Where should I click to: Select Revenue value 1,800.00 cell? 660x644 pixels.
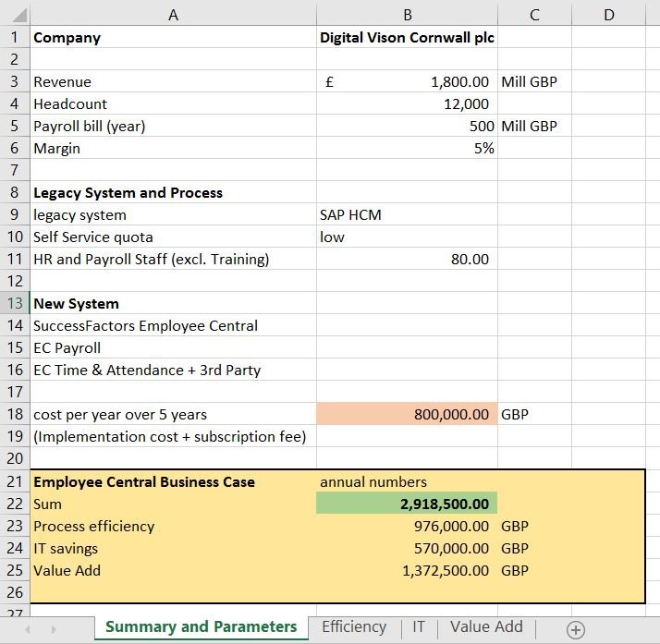click(x=407, y=81)
